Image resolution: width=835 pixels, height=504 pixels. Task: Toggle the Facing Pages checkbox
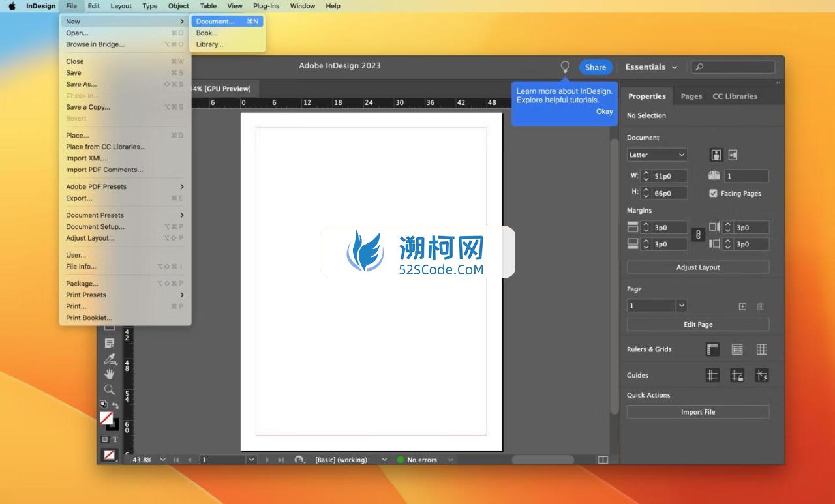pos(713,193)
